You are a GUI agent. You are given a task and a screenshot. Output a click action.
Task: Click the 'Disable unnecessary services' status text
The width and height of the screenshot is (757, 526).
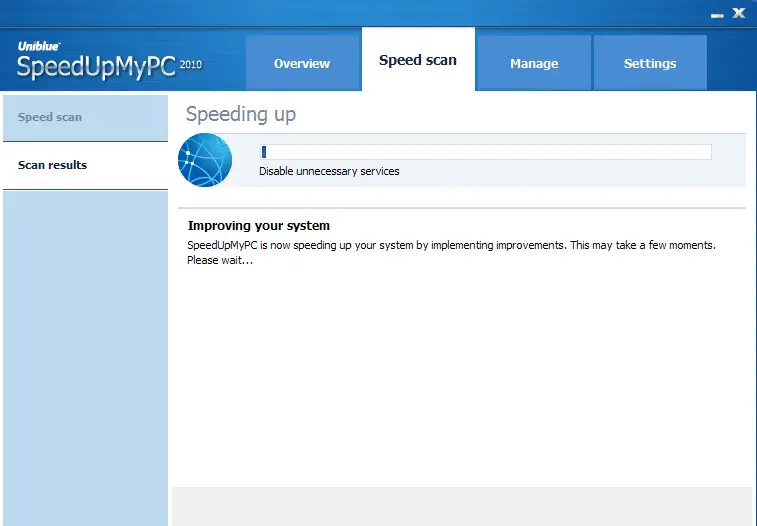point(329,171)
